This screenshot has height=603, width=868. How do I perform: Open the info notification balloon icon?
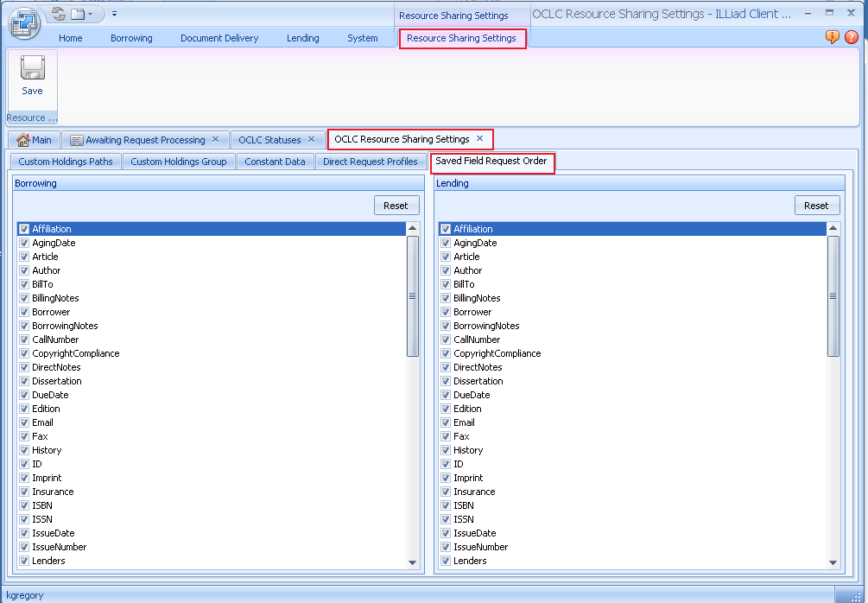pyautogui.click(x=831, y=37)
